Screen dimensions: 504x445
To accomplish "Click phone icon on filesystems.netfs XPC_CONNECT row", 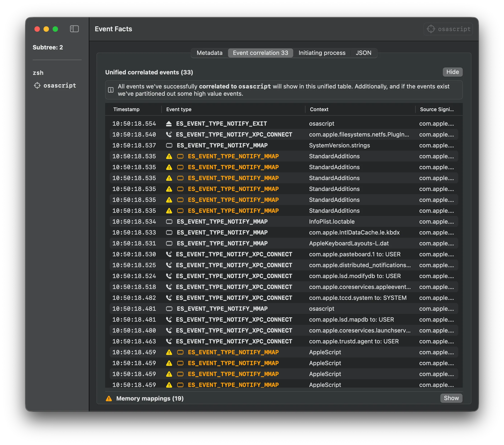I will pyautogui.click(x=169, y=134).
